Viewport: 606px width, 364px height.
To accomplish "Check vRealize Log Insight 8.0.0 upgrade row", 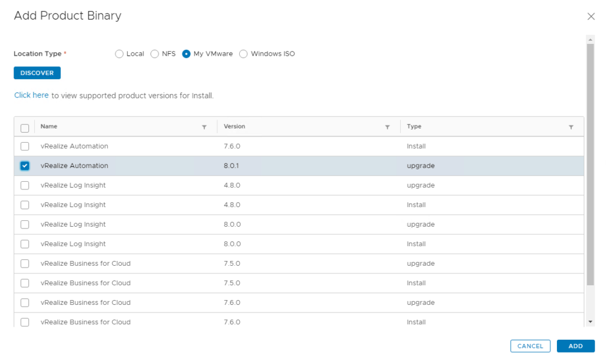I will 25,224.
